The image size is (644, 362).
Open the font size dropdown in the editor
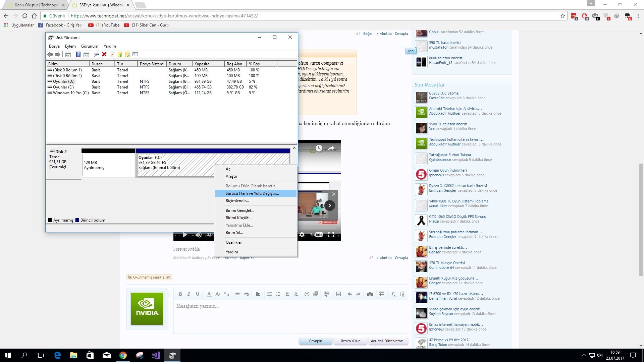coord(218,294)
